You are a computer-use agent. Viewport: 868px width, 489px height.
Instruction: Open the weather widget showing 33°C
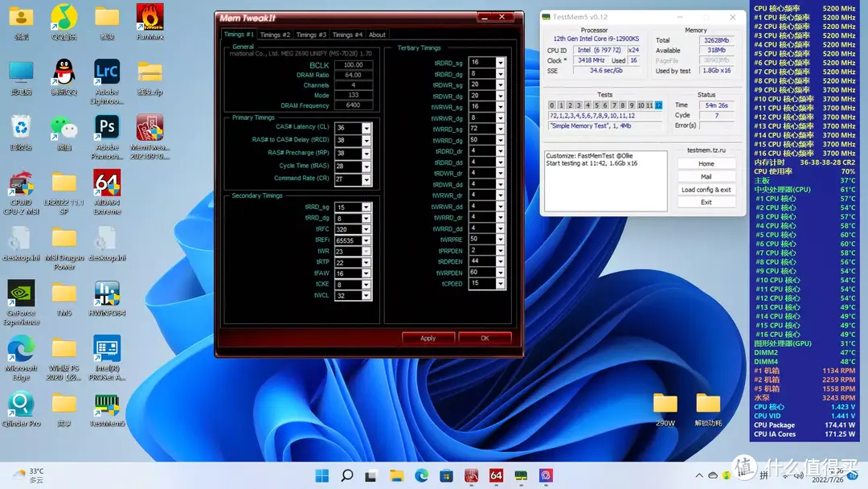29,475
